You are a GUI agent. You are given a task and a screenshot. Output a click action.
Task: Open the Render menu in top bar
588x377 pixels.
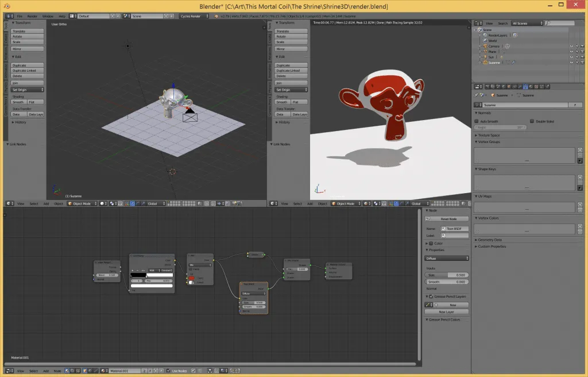click(32, 16)
